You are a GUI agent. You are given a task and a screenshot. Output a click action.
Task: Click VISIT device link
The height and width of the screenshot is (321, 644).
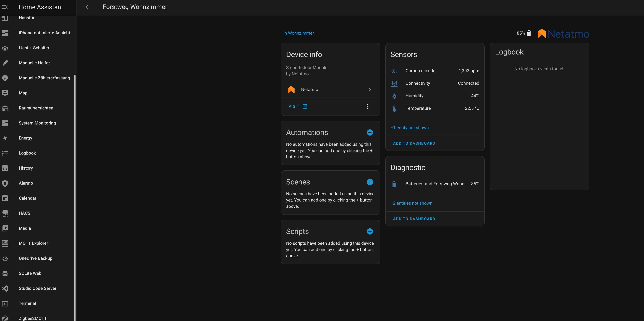point(298,106)
